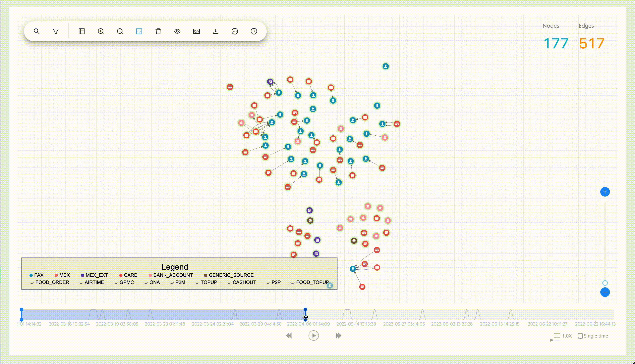Click the trash delete icon
The height and width of the screenshot is (364, 635).
point(158,31)
